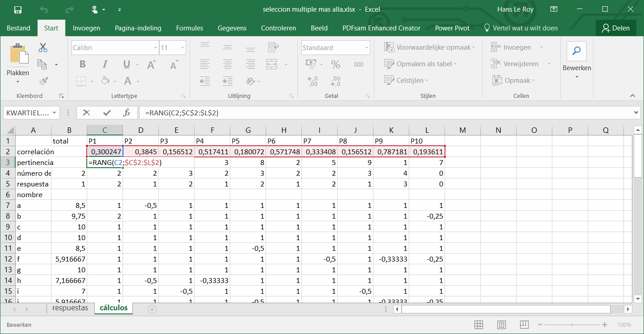
Task: Click the Format Painter brush icon
Action: coord(43,81)
